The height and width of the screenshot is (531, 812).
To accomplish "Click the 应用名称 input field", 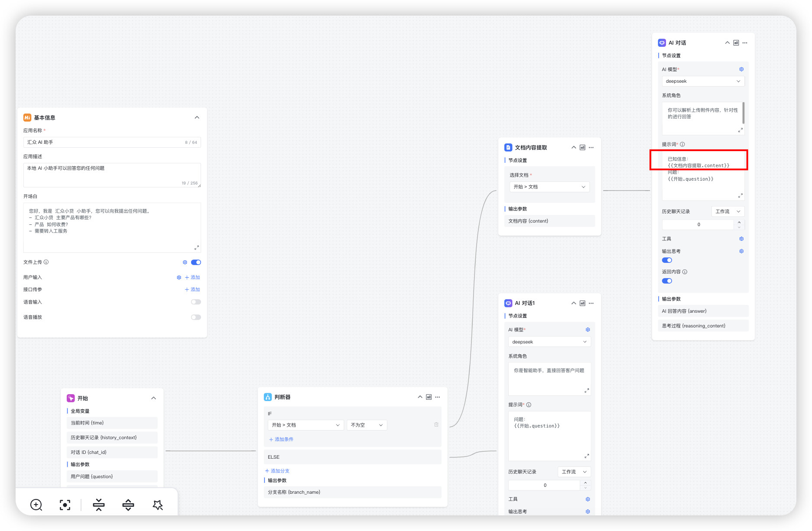I will pyautogui.click(x=112, y=142).
